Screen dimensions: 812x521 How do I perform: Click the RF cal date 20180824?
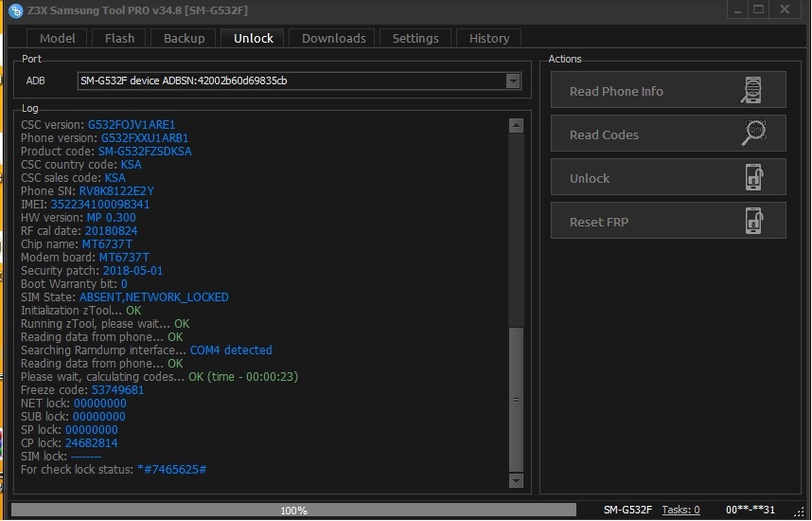point(112,231)
